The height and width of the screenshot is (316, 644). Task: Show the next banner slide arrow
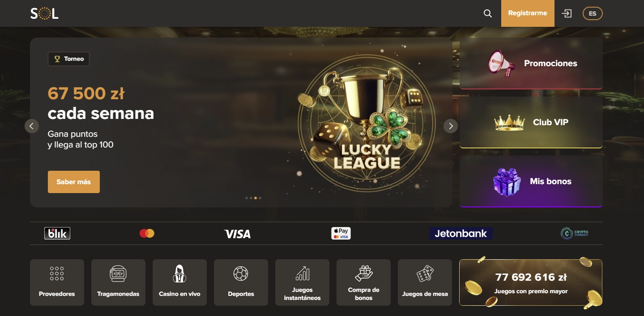click(451, 126)
